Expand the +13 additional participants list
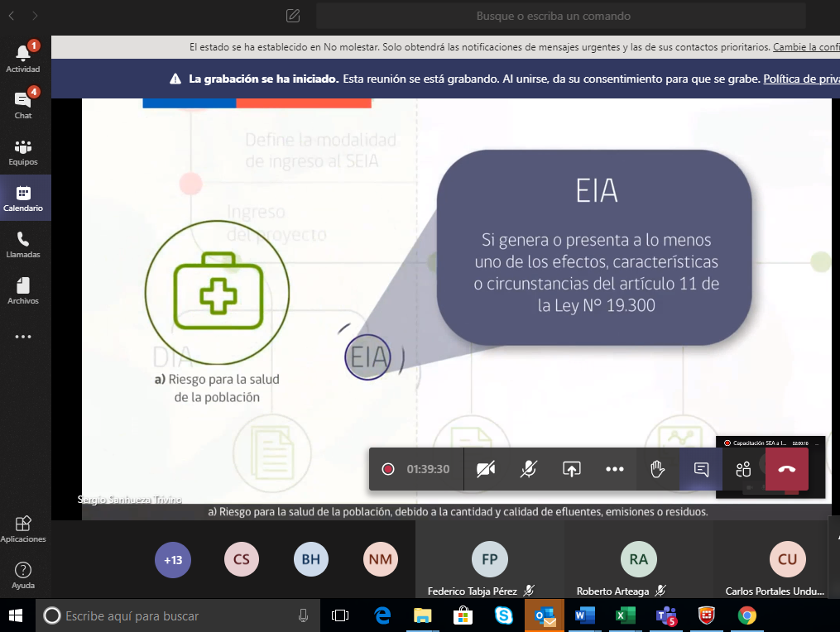Viewport: 840px width, 632px height. pyautogui.click(x=172, y=560)
